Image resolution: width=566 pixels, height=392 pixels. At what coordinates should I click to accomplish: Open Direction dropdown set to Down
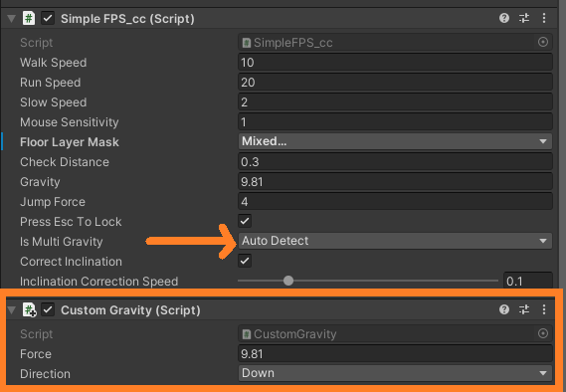point(395,373)
